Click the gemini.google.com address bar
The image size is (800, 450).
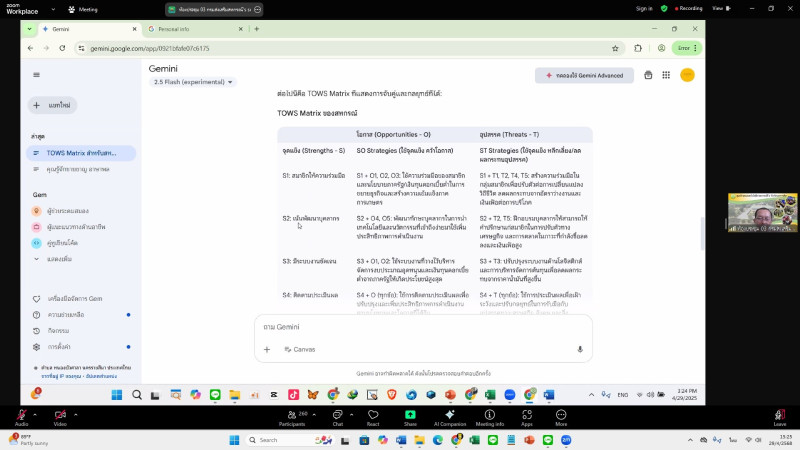[347, 48]
